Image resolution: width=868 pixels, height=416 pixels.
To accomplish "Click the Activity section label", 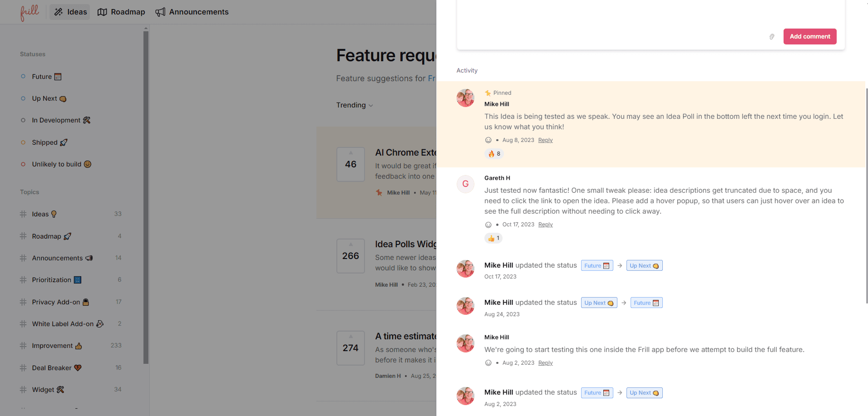I will [x=467, y=70].
